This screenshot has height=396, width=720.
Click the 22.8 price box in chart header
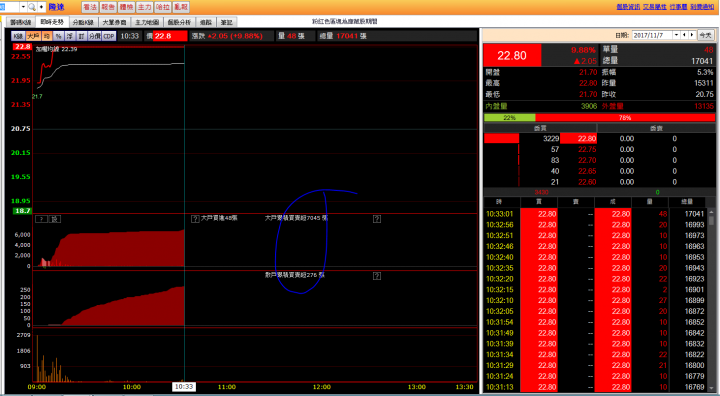point(170,36)
